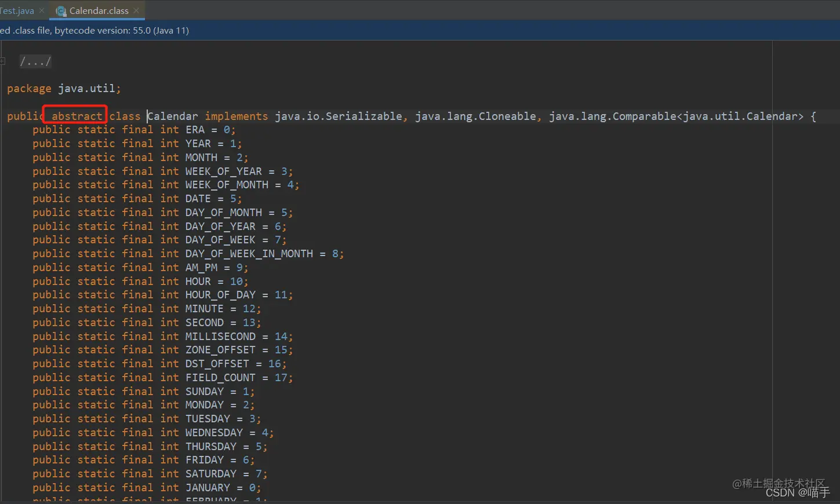Click the SECOND constant
Image resolution: width=840 pixels, height=504 pixels.
pyautogui.click(x=205, y=323)
